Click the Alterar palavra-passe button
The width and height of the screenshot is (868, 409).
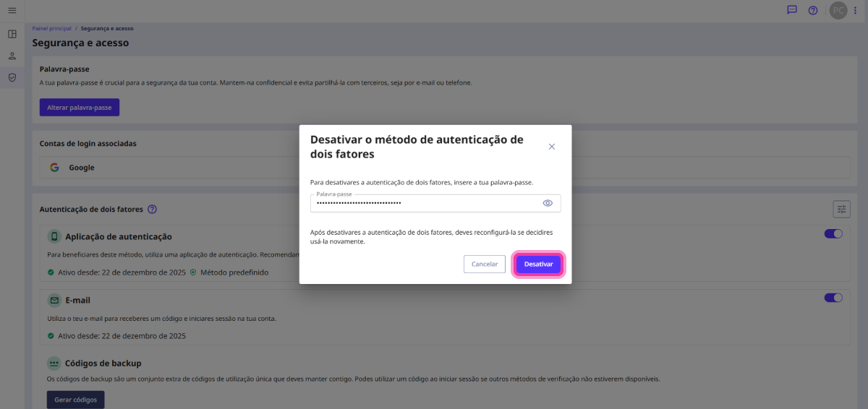[79, 107]
